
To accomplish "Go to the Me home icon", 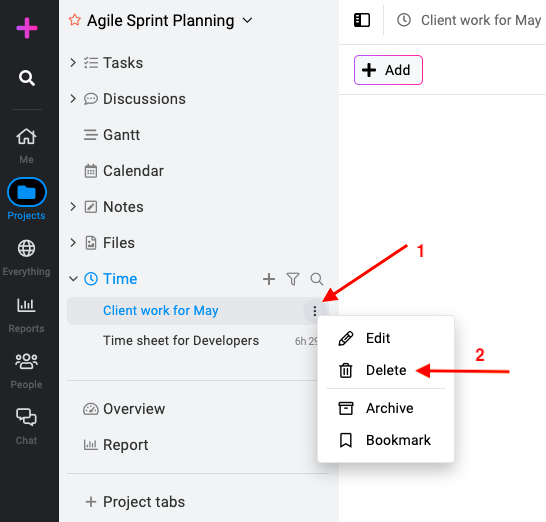I will [26, 136].
